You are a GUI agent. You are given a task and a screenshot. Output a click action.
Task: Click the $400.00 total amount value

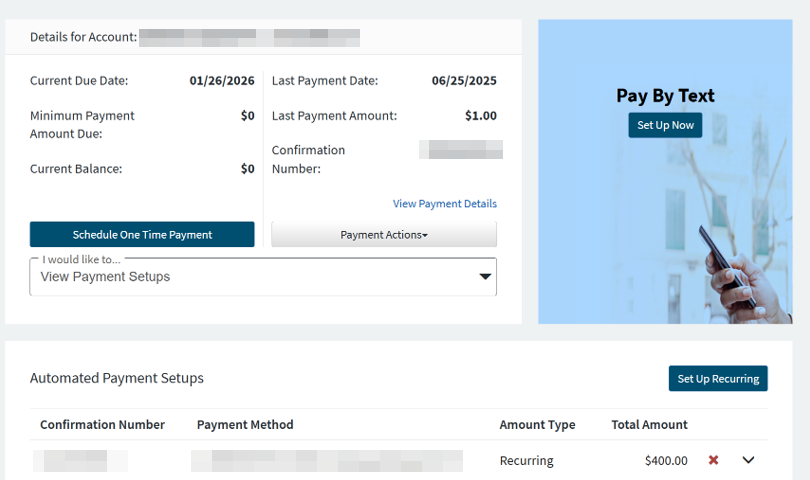coord(666,461)
